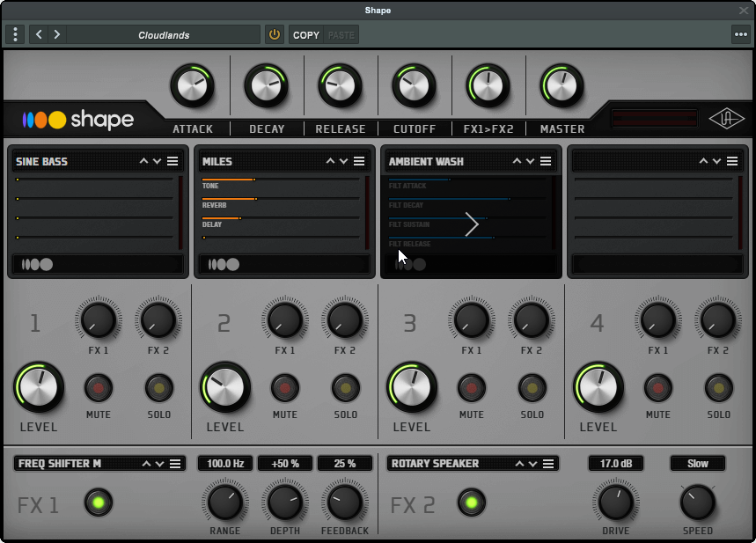The height and width of the screenshot is (543, 756).
Task: Mute layer 1
Action: 99,388
